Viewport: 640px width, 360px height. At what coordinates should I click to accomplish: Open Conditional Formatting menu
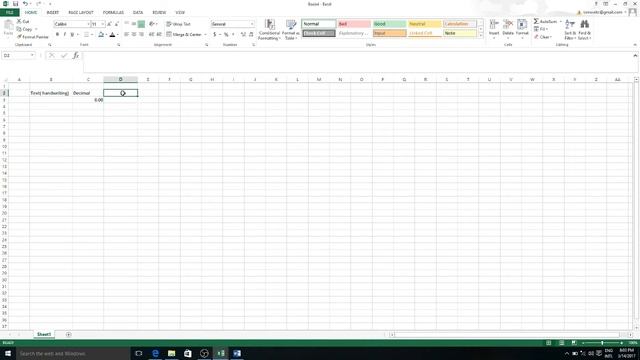(x=269, y=29)
